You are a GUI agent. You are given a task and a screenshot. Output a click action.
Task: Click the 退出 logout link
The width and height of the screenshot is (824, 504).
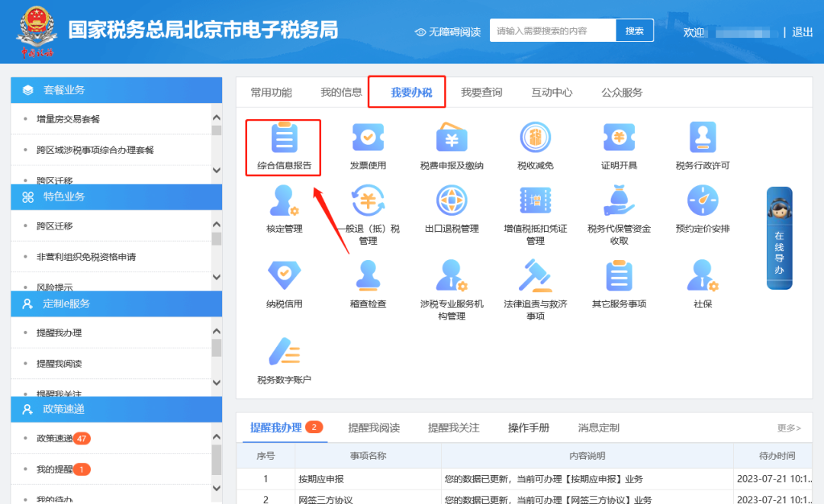coord(802,32)
